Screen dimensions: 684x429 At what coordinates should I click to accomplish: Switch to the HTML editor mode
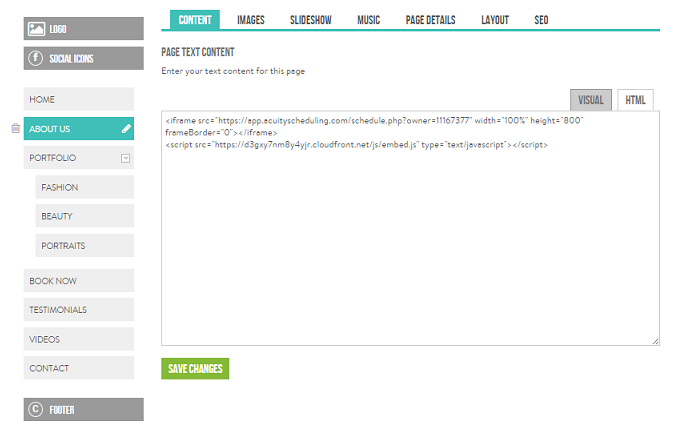(634, 100)
